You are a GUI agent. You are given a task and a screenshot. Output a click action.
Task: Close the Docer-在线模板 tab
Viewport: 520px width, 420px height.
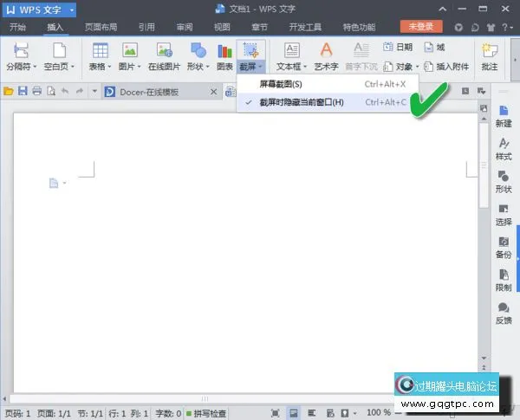214,92
